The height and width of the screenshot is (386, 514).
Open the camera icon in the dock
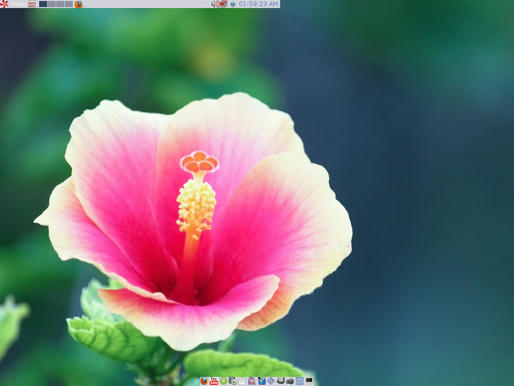(290, 381)
